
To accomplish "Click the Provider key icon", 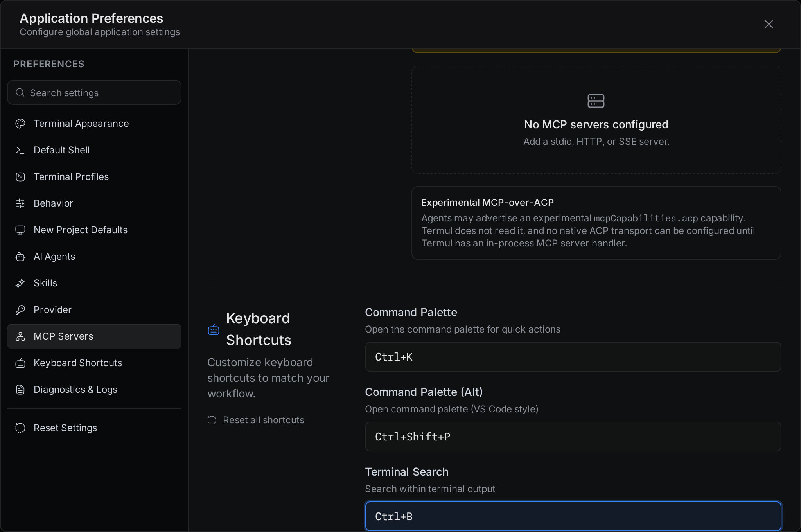I will pyautogui.click(x=20, y=310).
